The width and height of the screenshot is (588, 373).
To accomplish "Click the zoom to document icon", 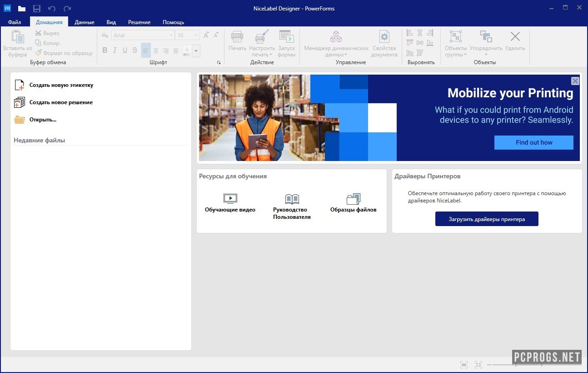I will (463, 364).
